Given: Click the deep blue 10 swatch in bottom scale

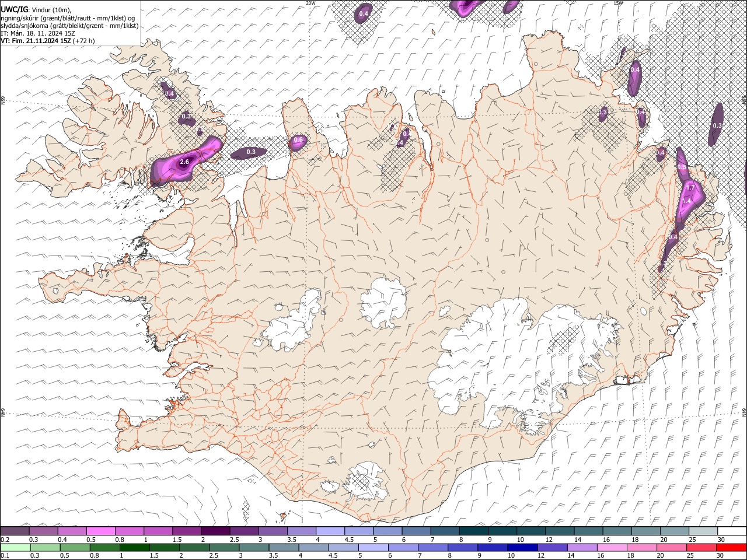Looking at the screenshot, I should click(x=522, y=547).
